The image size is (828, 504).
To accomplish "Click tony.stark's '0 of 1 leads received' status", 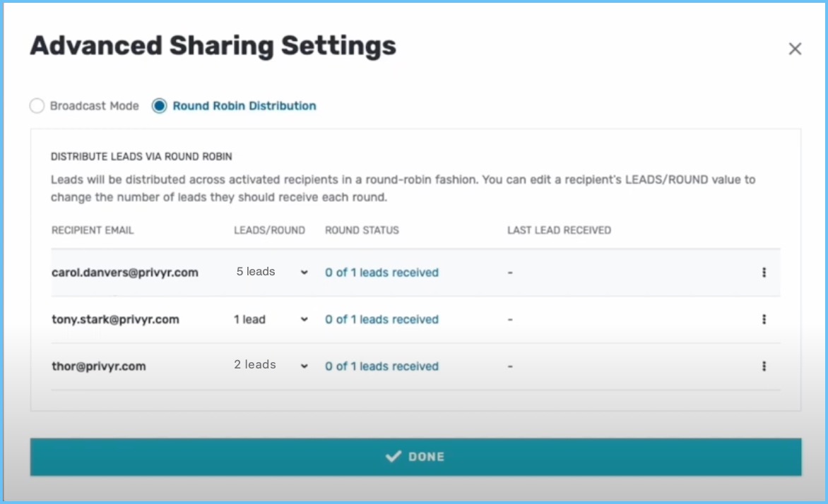I will click(382, 319).
